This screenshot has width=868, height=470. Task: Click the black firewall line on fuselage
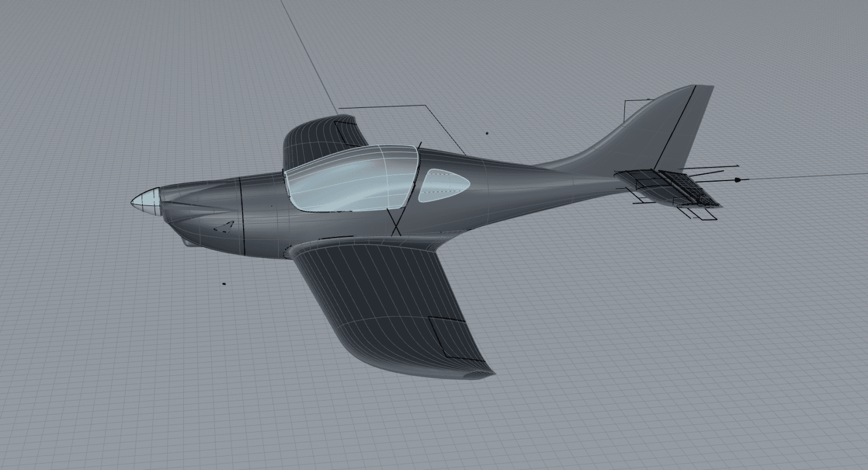click(x=242, y=217)
